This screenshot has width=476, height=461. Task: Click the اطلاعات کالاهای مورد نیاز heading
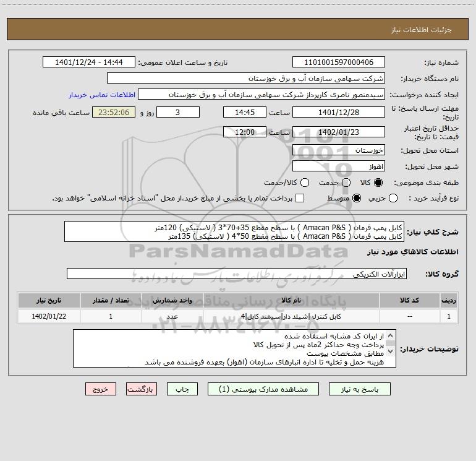pos(412,252)
